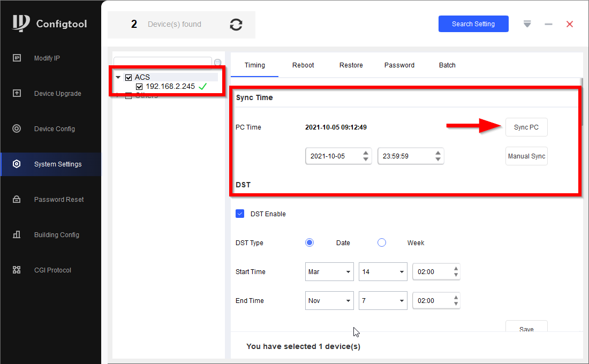589x364 pixels.
Task: Click the Search Setting button
Action: pos(473,24)
